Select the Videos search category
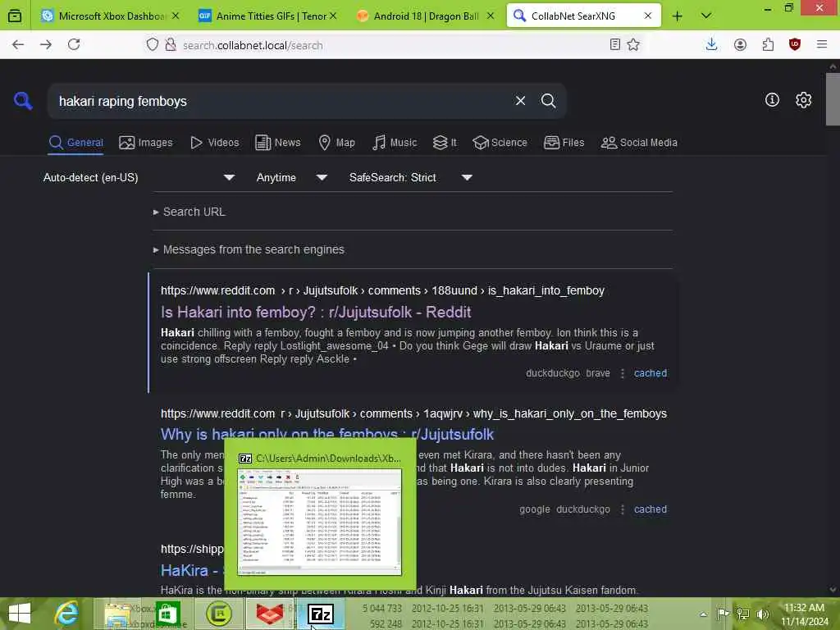The height and width of the screenshot is (630, 840). pos(214,143)
